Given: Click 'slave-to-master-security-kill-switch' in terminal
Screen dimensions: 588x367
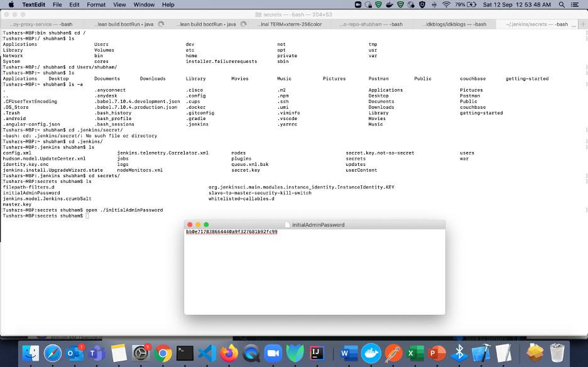Looking at the screenshot, I should click(260, 193).
